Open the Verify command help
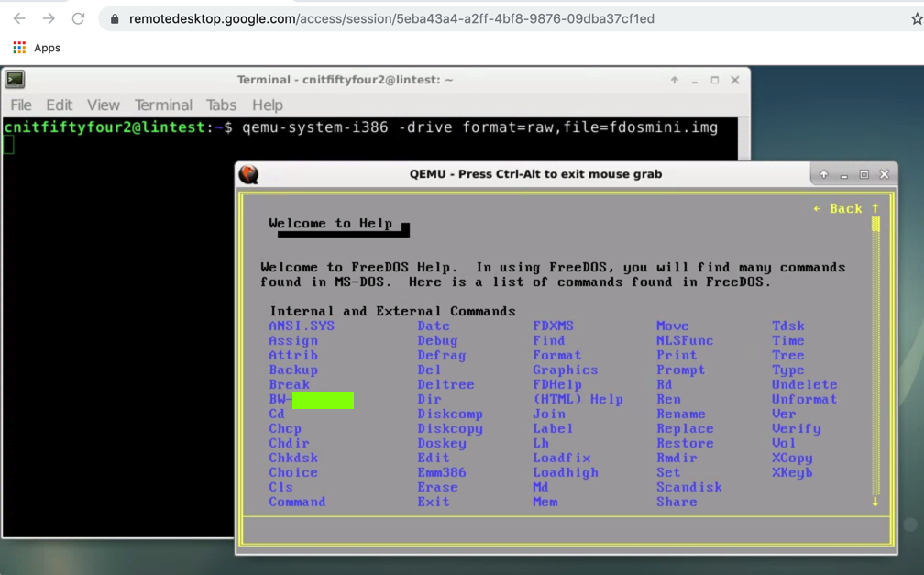The width and height of the screenshot is (924, 575). tap(797, 429)
